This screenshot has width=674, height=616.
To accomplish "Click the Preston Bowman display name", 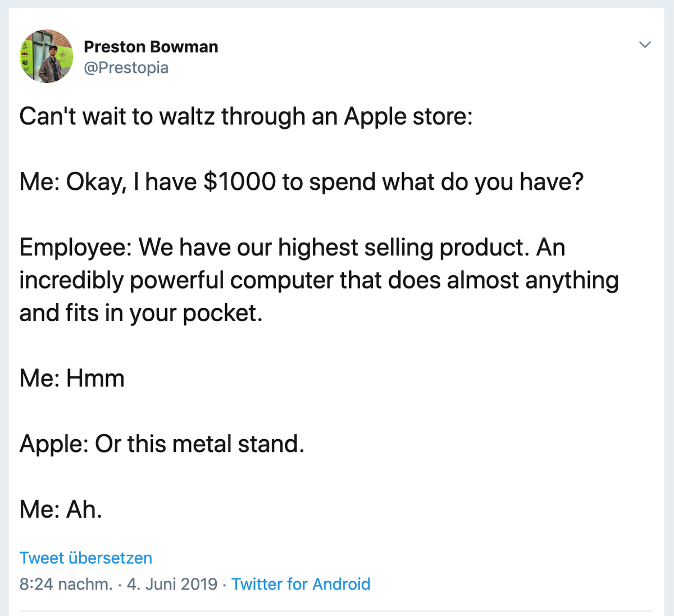I will (x=151, y=47).
